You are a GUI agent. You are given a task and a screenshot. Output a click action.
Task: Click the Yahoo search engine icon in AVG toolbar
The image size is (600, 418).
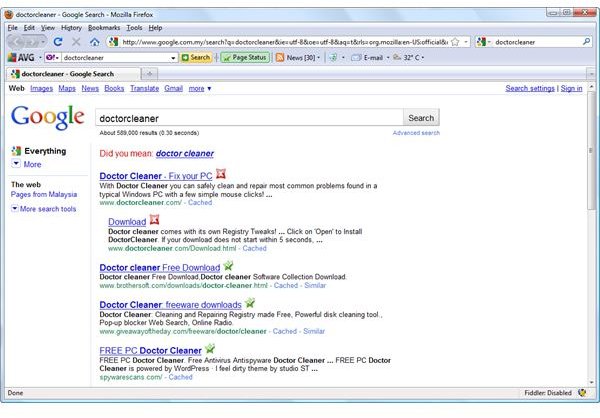(x=50, y=57)
